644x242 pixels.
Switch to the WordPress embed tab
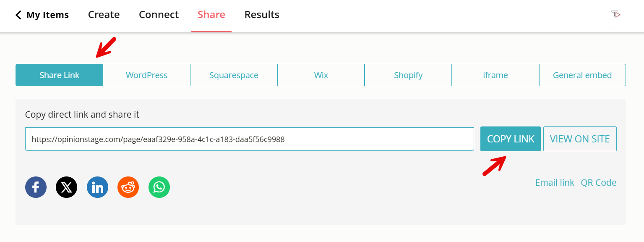146,75
